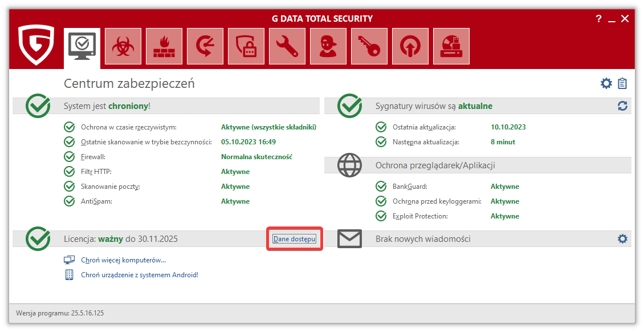Click Aktywne status for Filtr HTTP
The height and width of the screenshot is (332, 644).
pos(235,171)
